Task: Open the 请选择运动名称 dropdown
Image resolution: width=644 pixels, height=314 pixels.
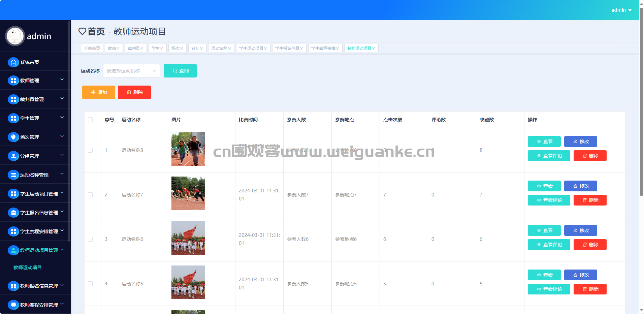Action: click(x=132, y=71)
